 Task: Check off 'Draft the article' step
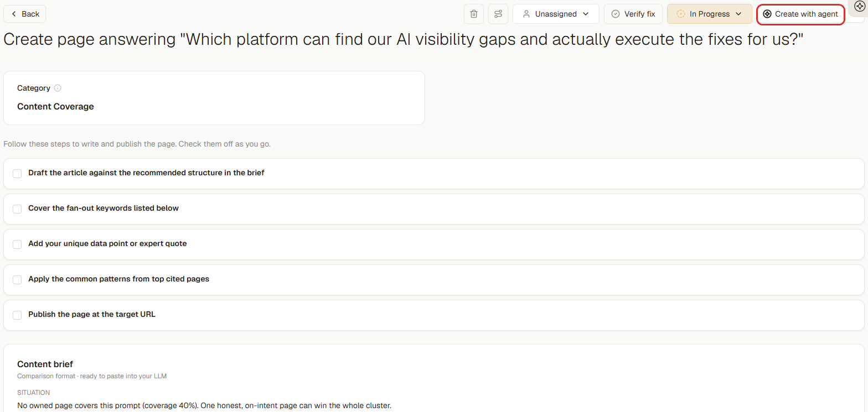pyautogui.click(x=17, y=173)
